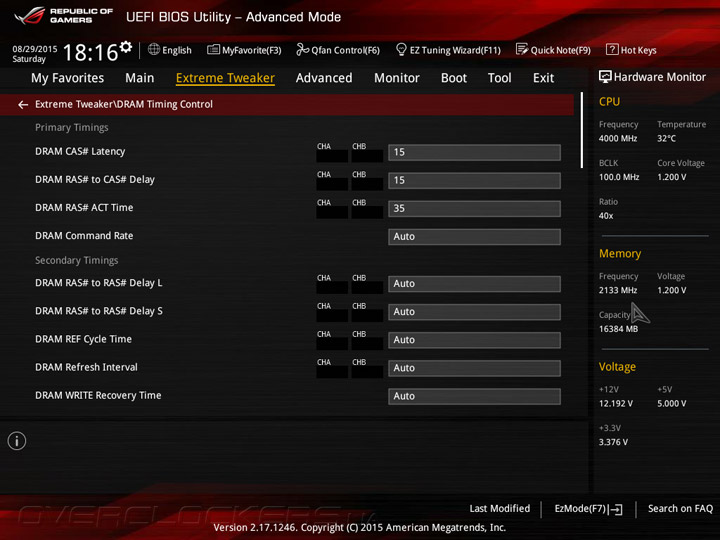Click CHB box of DRAM CAS# Latency
Screen dimensions: 720x540
(367, 156)
